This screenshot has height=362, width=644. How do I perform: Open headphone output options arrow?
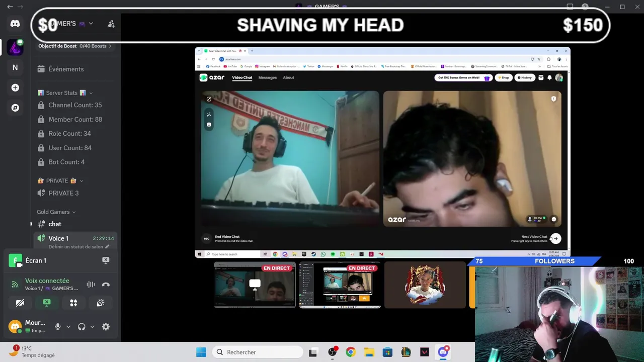tap(92, 326)
